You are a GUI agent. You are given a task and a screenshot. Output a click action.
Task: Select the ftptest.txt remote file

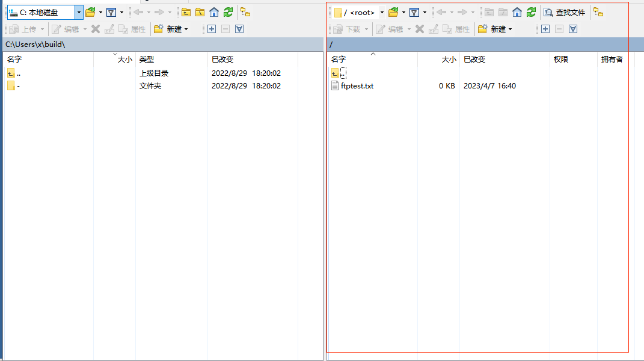[x=357, y=86]
